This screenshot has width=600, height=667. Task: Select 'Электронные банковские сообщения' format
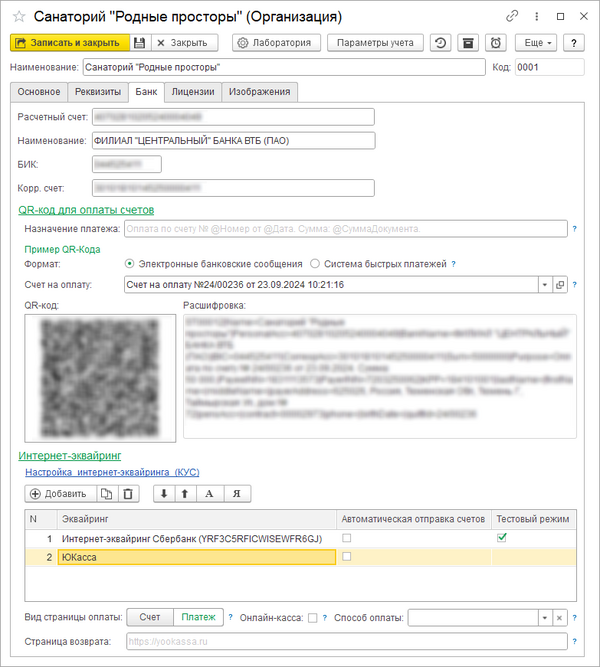[x=130, y=264]
